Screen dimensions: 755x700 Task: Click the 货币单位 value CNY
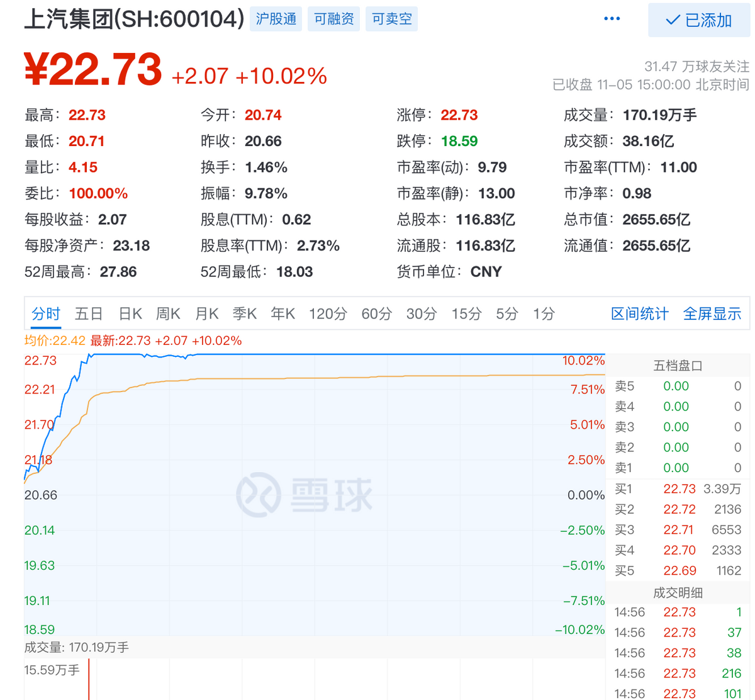pyautogui.click(x=486, y=272)
